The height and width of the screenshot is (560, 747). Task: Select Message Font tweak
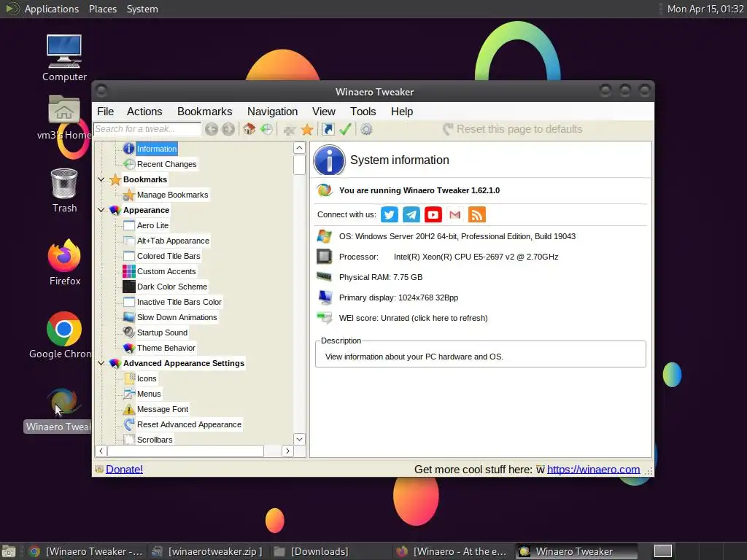click(x=163, y=408)
